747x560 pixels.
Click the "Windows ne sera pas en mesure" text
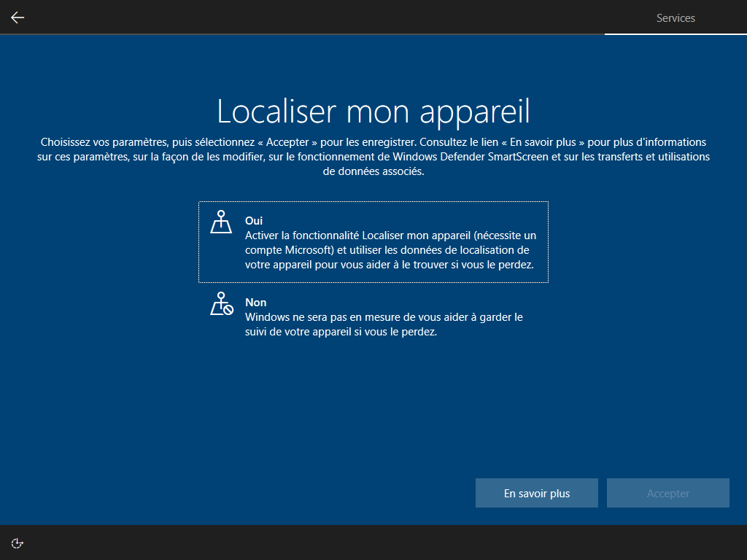click(384, 324)
